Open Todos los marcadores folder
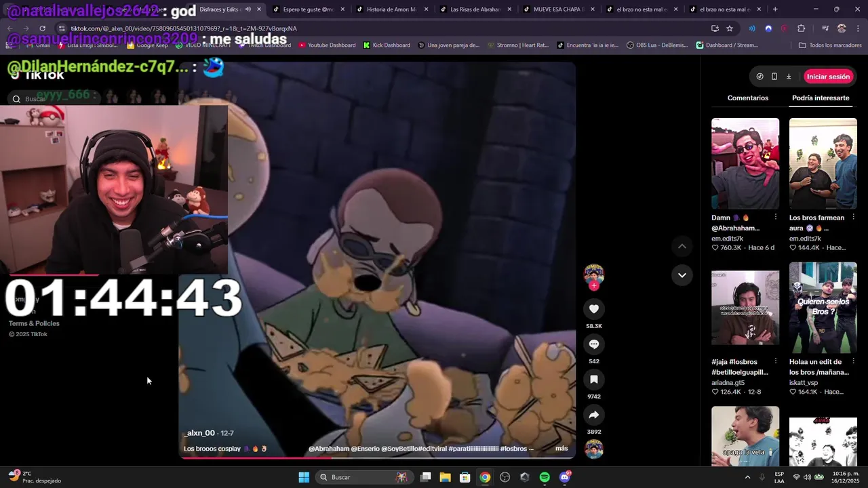The image size is (868, 488). click(x=830, y=45)
